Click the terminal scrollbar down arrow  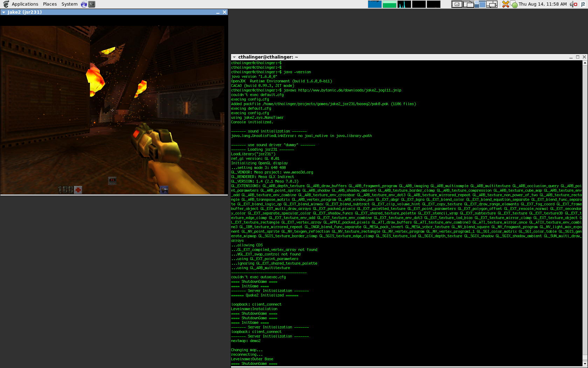point(585,363)
